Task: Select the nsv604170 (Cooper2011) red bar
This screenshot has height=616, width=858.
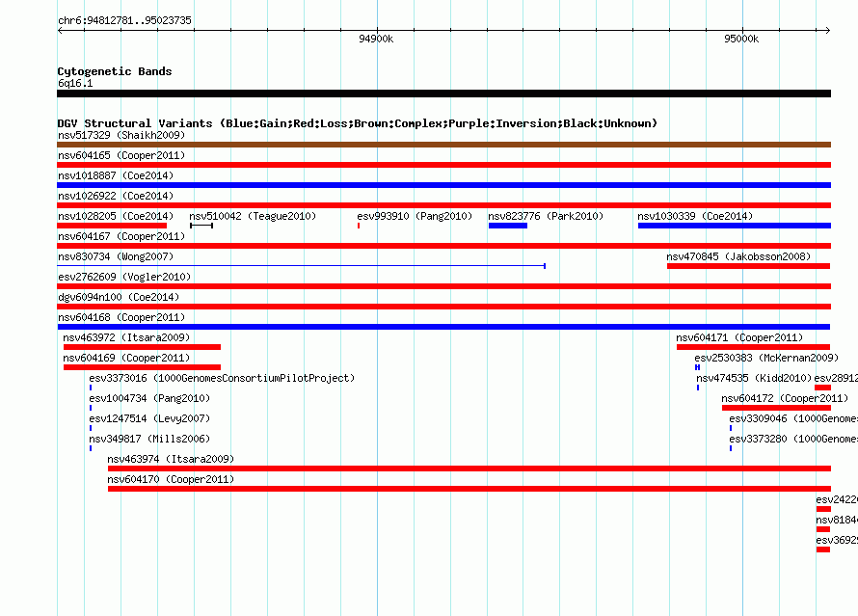Action: click(469, 489)
